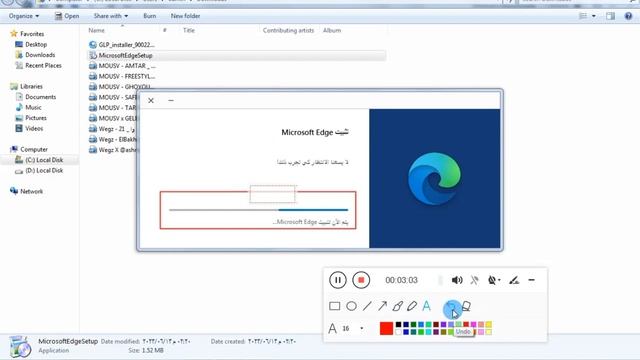Select the Line drawing tool
The height and width of the screenshot is (360, 640).
point(367,306)
